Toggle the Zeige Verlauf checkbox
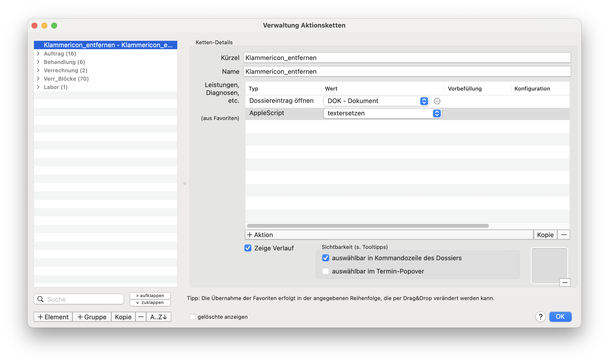The width and height of the screenshot is (609, 364). (x=248, y=248)
